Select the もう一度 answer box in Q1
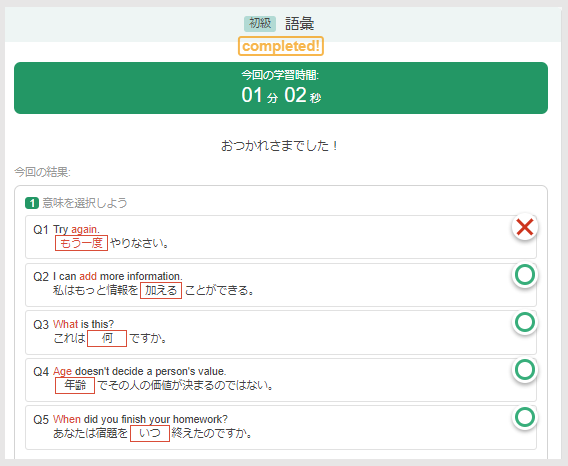This screenshot has height=466, width=568. (81, 243)
